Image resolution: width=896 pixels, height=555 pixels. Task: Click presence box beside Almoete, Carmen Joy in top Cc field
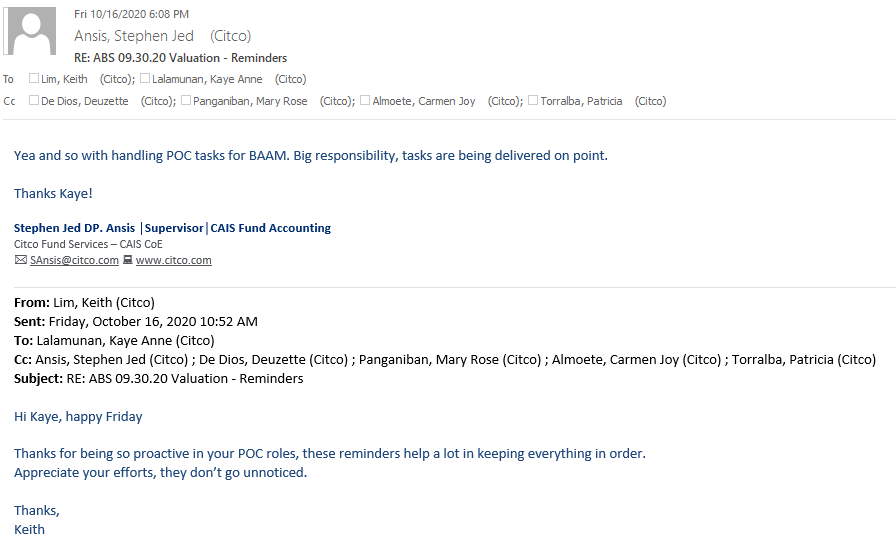[x=365, y=100]
